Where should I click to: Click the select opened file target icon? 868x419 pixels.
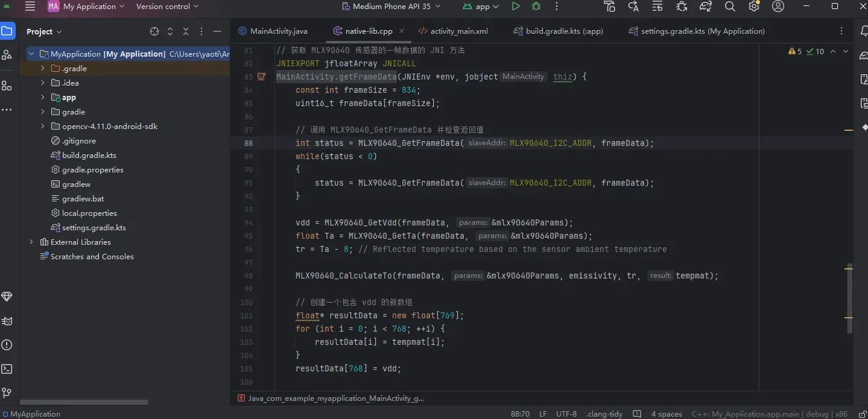click(154, 31)
